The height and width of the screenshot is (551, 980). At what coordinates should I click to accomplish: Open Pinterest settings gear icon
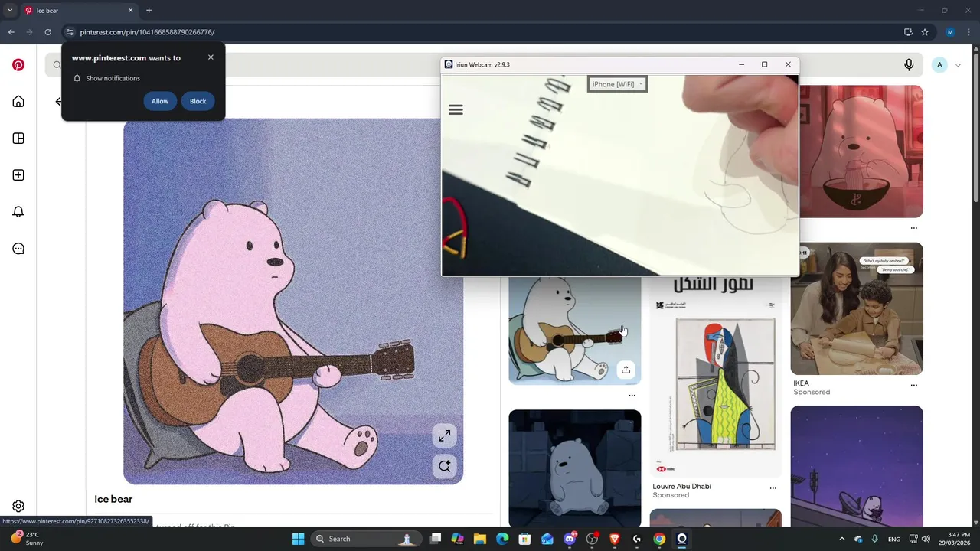[x=18, y=506]
